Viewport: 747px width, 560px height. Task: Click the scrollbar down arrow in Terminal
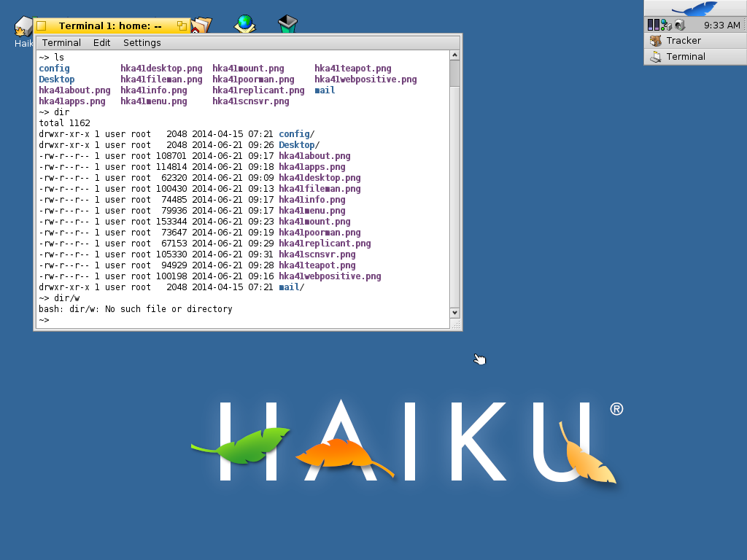pos(454,313)
